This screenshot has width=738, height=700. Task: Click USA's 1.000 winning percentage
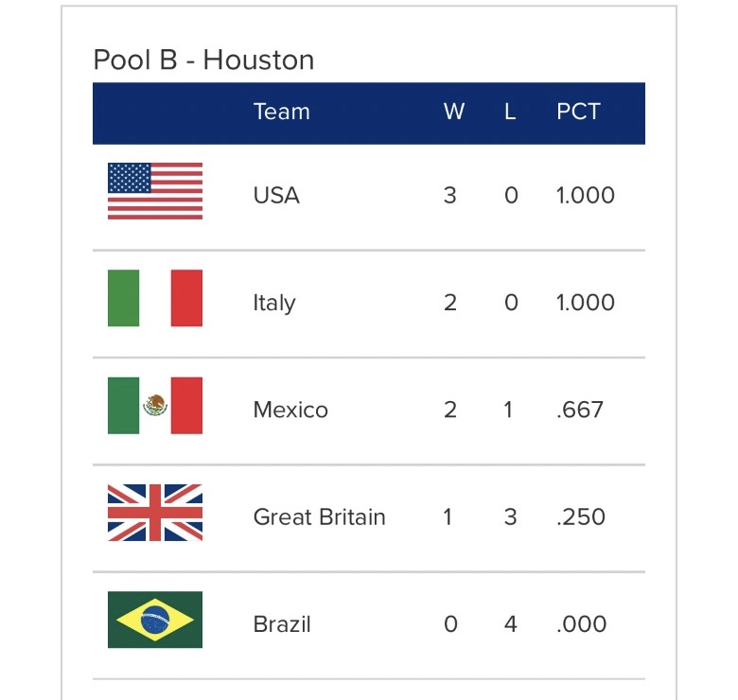(x=586, y=196)
